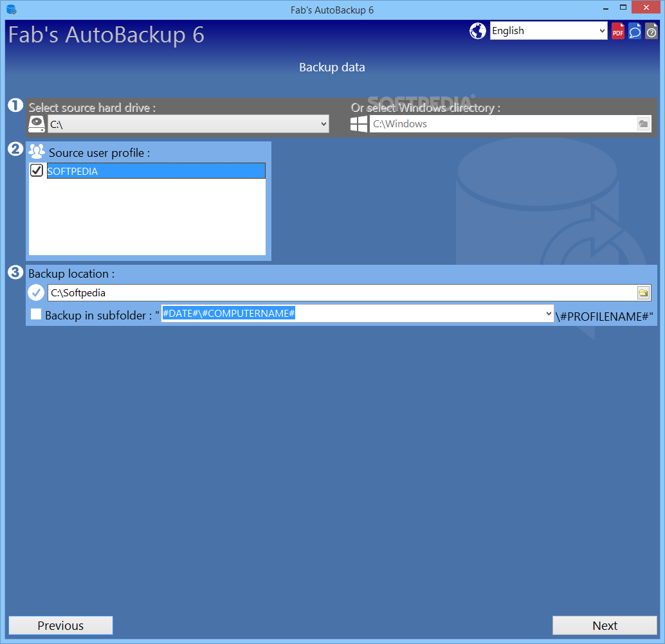
Task: Click the hard drive icon beside C:\
Action: pos(37,124)
